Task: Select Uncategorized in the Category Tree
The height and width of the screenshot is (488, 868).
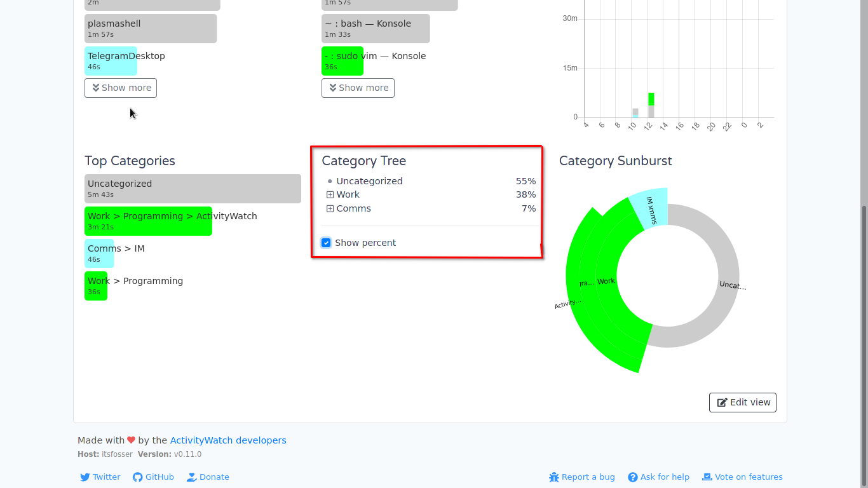Action: [x=369, y=181]
